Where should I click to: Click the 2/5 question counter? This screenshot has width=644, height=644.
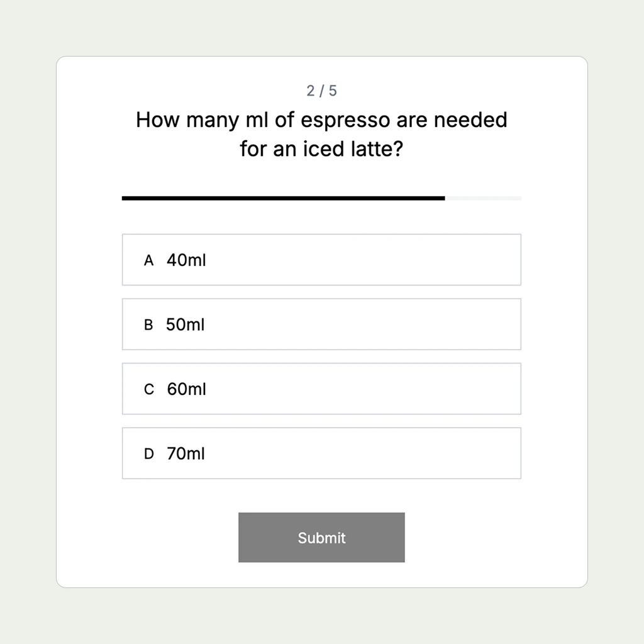[321, 91]
